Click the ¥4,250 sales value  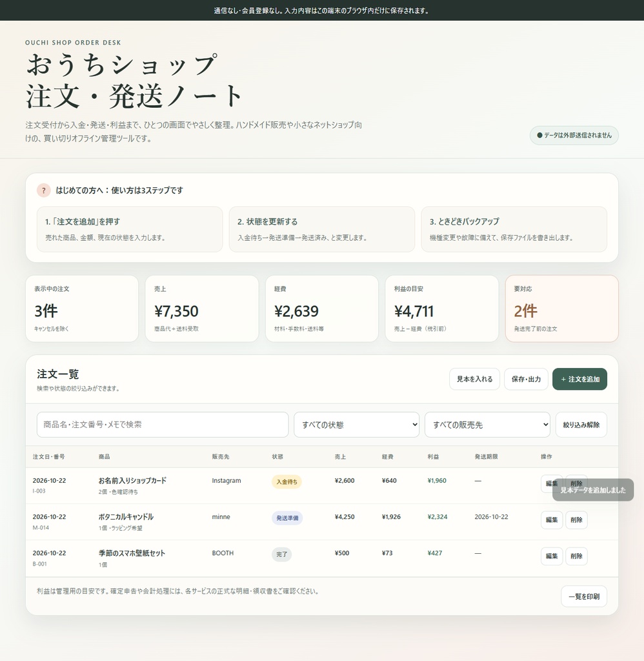[x=345, y=517]
